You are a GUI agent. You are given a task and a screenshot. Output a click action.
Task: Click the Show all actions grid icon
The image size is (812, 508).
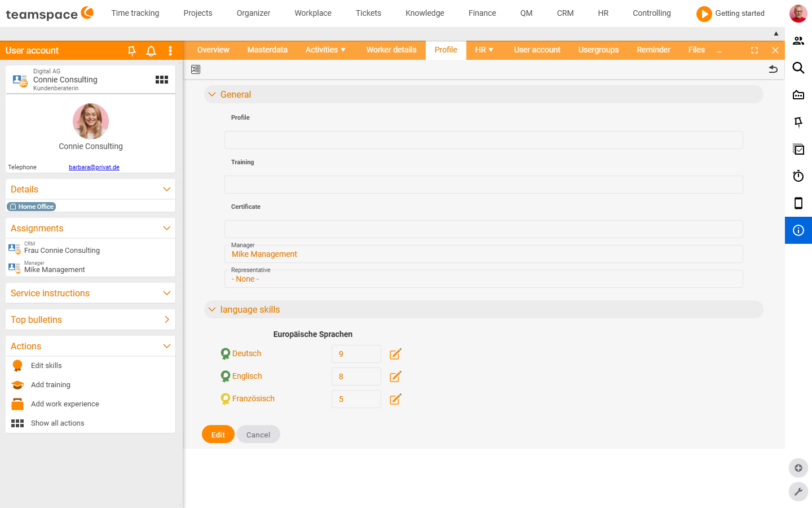click(17, 423)
